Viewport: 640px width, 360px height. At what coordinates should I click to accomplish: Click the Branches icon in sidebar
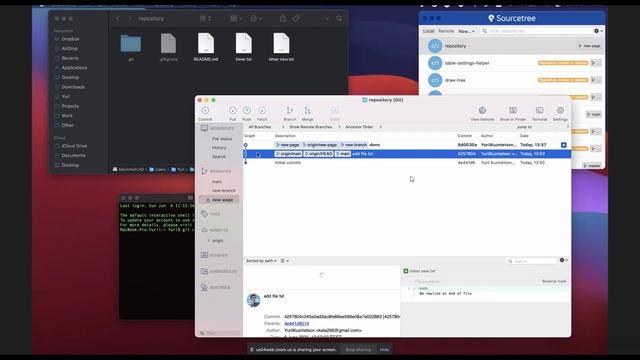204,171
